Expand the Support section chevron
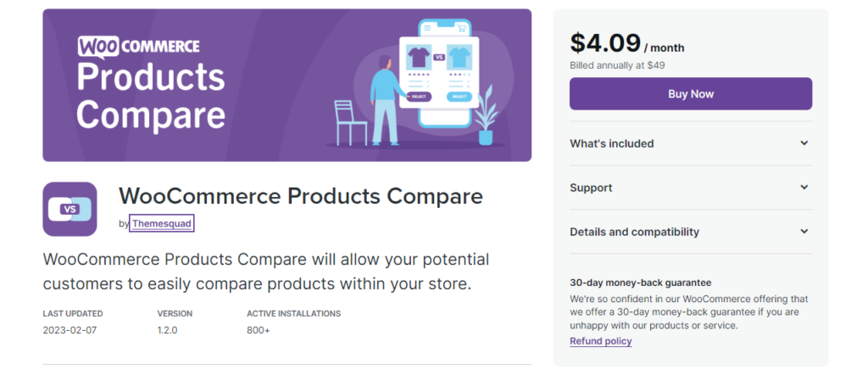This screenshot has width=868, height=381. click(x=804, y=188)
